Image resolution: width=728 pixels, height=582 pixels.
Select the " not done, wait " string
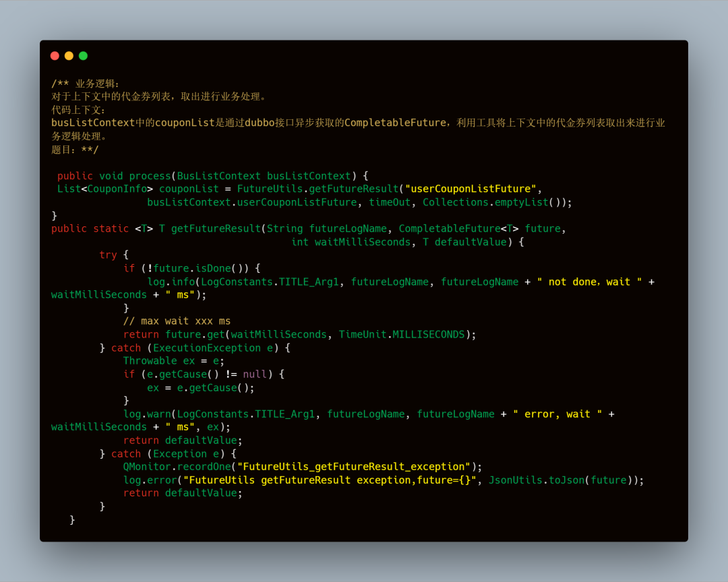[x=590, y=282]
